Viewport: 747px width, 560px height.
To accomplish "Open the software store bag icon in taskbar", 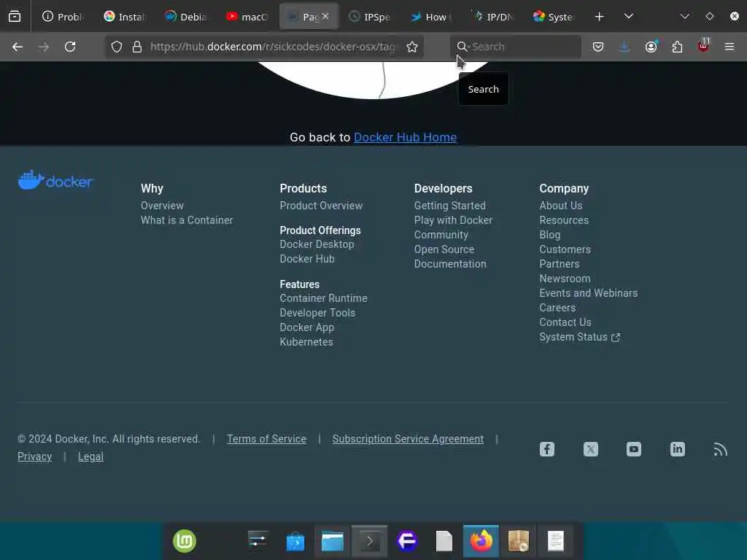I will click(x=295, y=542).
